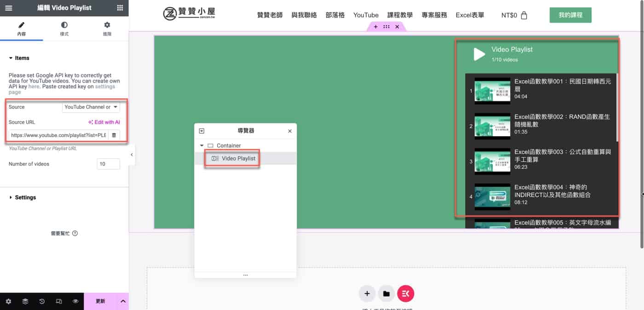This screenshot has width=644, height=310.
Task: Open the YouTube menu item
Action: point(366,15)
